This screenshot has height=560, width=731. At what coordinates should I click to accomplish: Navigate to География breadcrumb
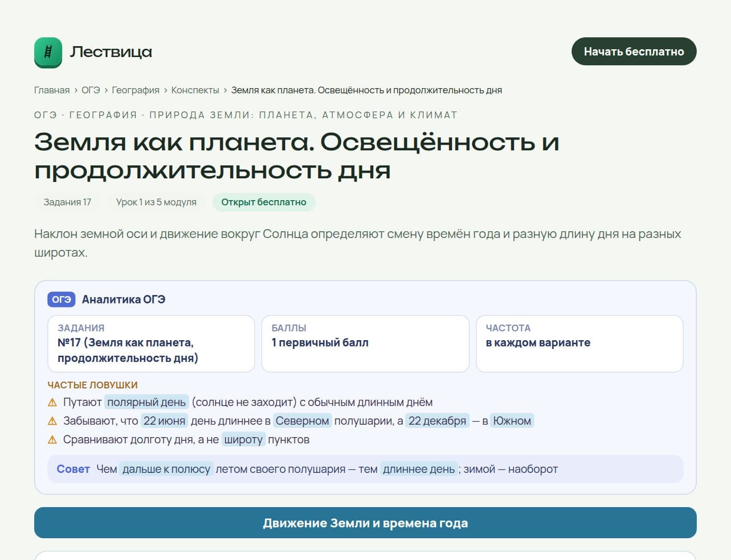(136, 90)
